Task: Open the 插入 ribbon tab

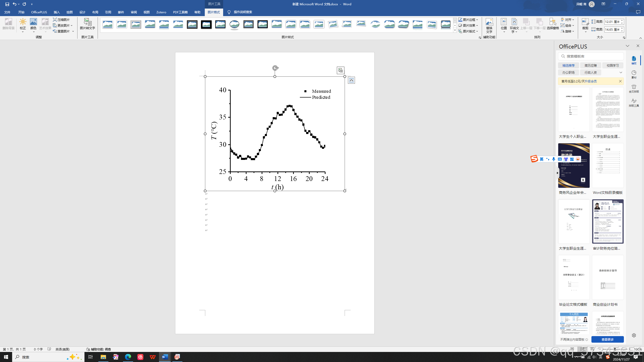Action: 57,12
